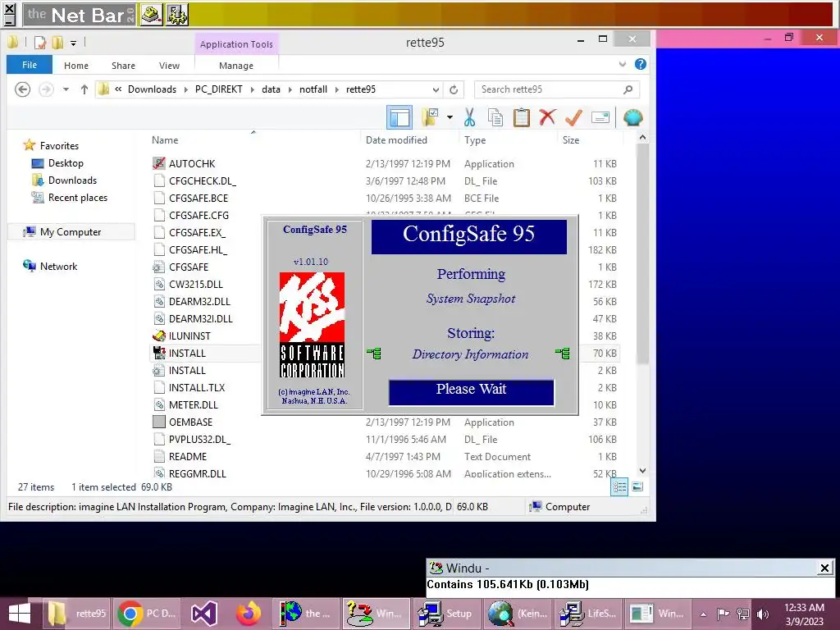This screenshot has height=630, width=840.
Task: Go up one folder level with the Up arrow
Action: [84, 89]
